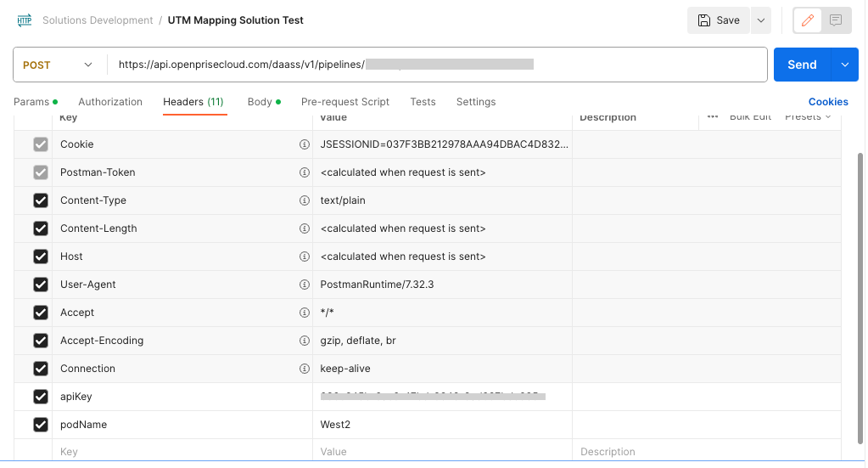
Task: Click the save disk icon
Action: pyautogui.click(x=703, y=20)
